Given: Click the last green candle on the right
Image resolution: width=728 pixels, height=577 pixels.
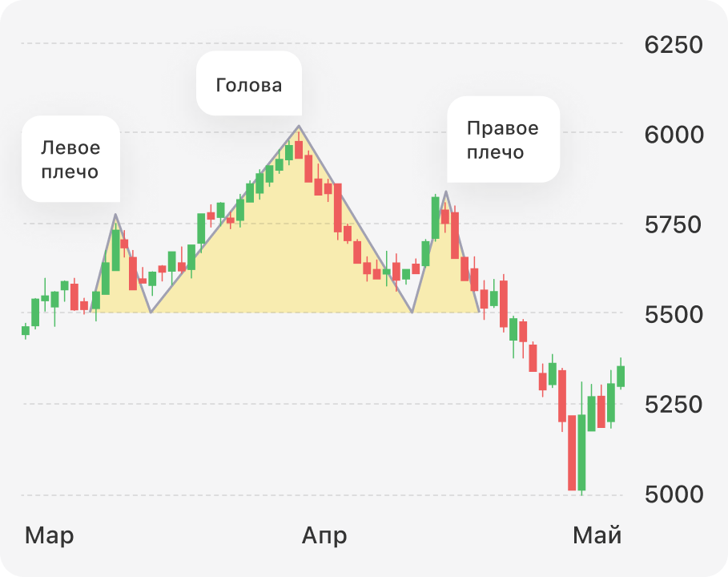Looking at the screenshot, I should pyautogui.click(x=621, y=375).
